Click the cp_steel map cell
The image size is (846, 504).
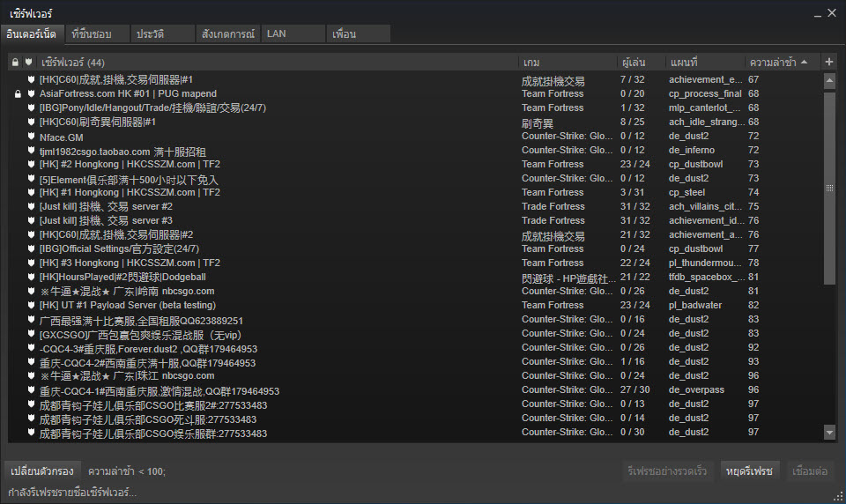point(686,193)
